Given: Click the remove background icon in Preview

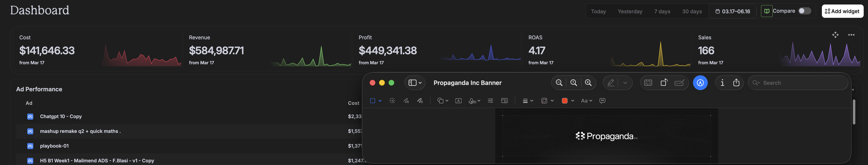Looking at the screenshot, I should click(648, 83).
